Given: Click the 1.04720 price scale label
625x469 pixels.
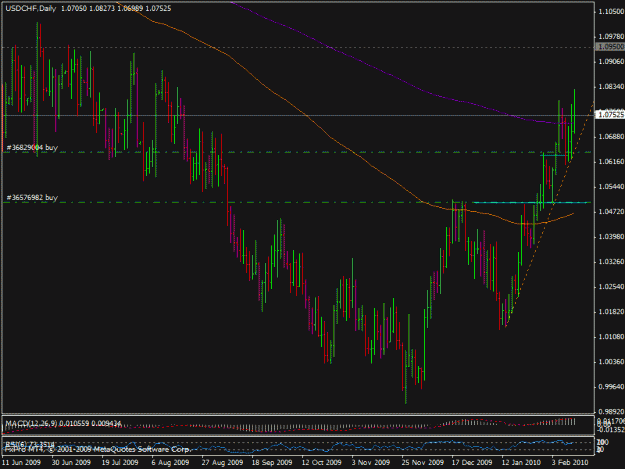Looking at the screenshot, I should pyautogui.click(x=611, y=212).
